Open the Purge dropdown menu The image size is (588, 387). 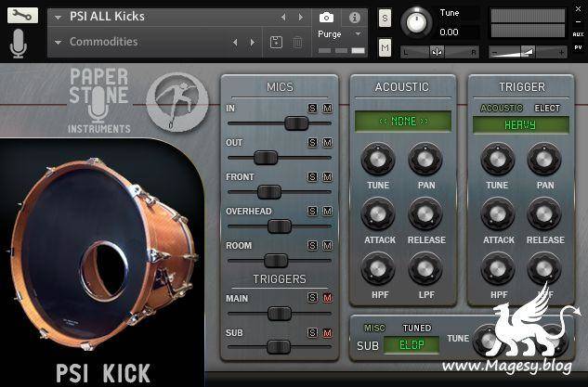tap(359, 34)
